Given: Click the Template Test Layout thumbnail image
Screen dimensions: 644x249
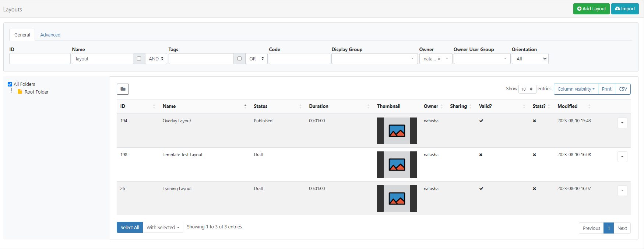Looking at the screenshot, I should click(x=397, y=165).
